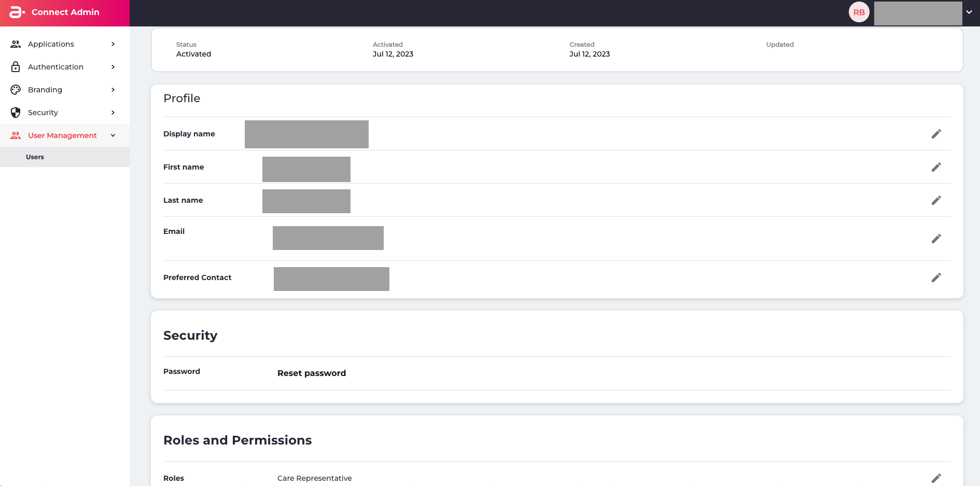Expand the Authentication menu chevron

pyautogui.click(x=113, y=67)
